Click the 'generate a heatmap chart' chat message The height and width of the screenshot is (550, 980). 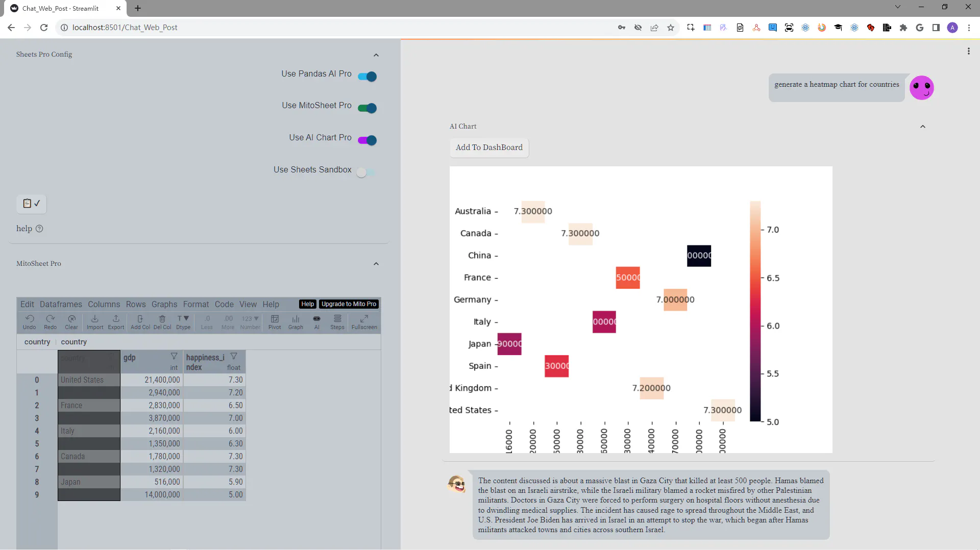pos(837,88)
